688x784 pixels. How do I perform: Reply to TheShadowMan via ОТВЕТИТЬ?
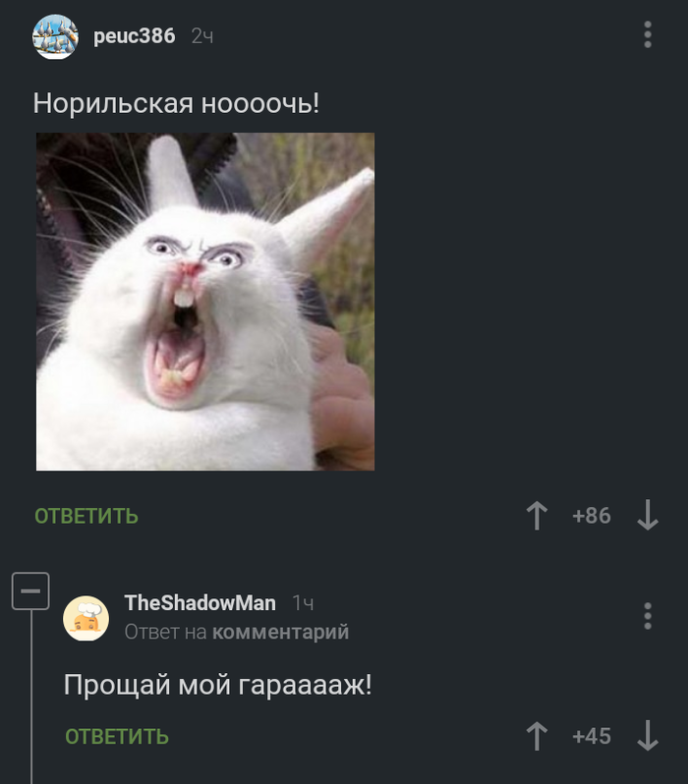[x=117, y=737]
